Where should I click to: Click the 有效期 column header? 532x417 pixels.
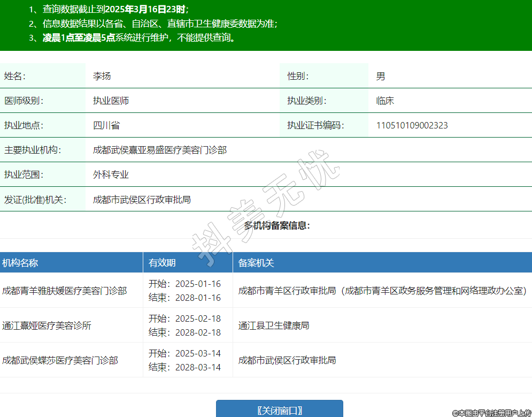tap(162, 263)
